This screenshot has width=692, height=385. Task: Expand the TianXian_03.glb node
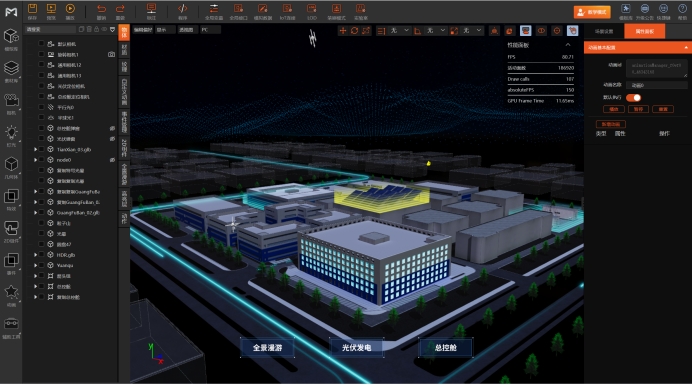coord(35,149)
